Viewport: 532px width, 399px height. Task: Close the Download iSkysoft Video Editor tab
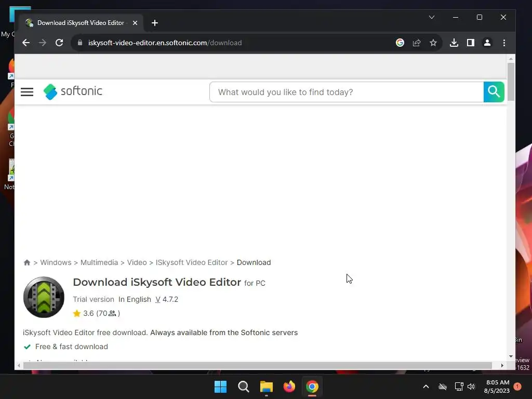tap(135, 23)
